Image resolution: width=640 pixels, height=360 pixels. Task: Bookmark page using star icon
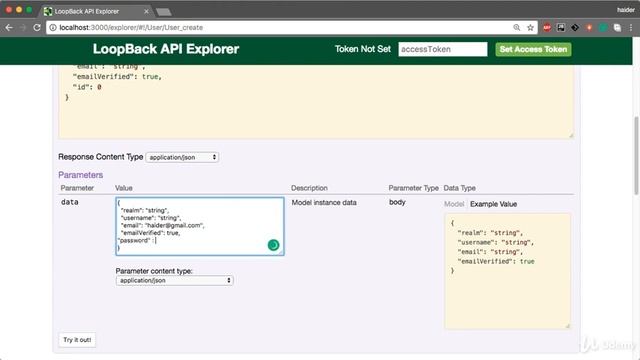(530, 27)
